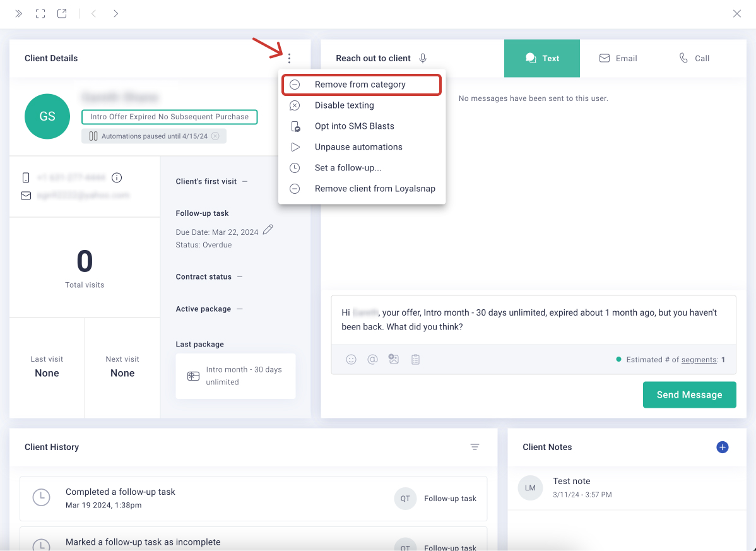The image size is (756, 551).
Task: Go to previous client arrow
Action: pos(94,13)
